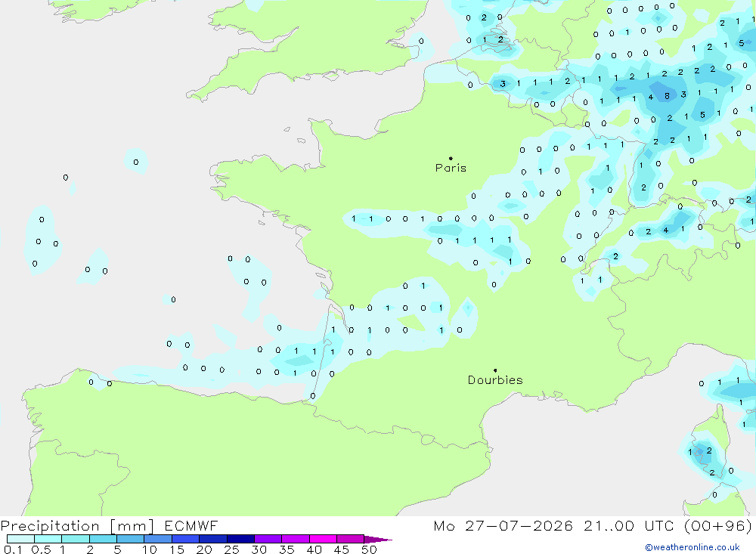This screenshot has width=756, height=554.
Task: Pick the 20–25 mm legend swatch
Action: coord(213,539)
